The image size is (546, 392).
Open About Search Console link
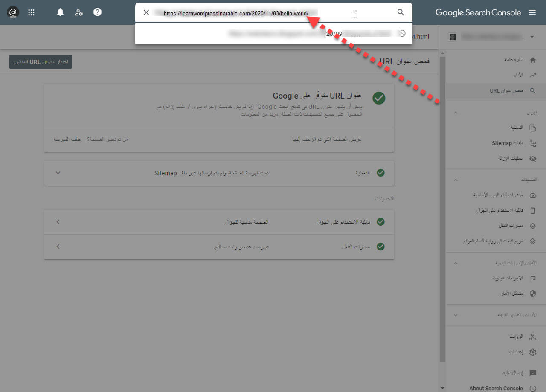(496, 389)
